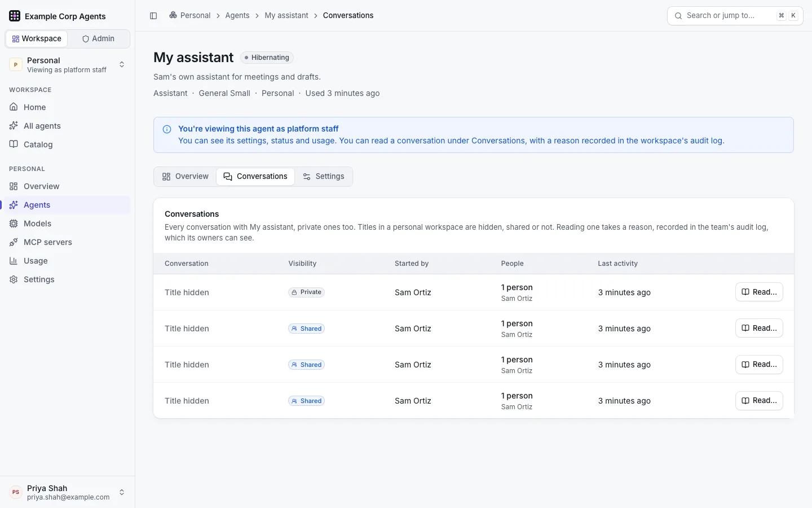The width and height of the screenshot is (812, 508).
Task: Click the Hibernating status badge
Action: (267, 58)
